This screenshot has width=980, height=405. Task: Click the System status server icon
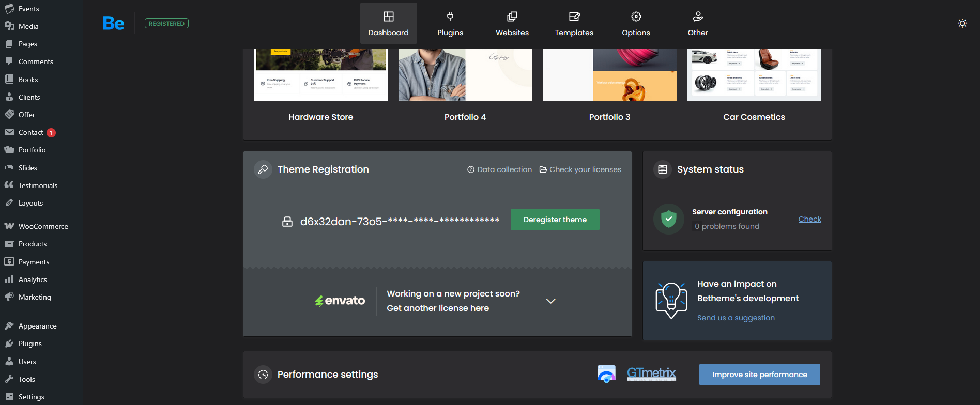click(x=663, y=169)
